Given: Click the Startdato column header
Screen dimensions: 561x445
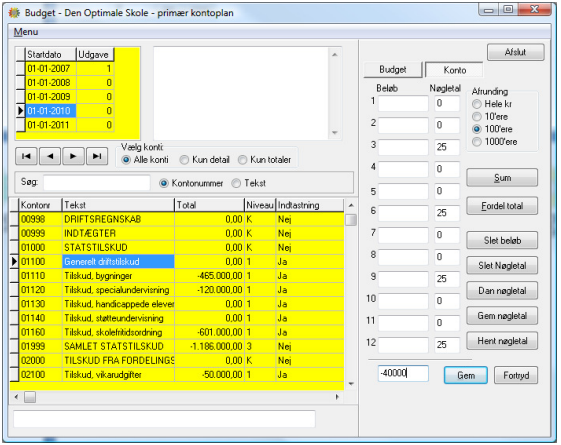Looking at the screenshot, I should pos(51,54).
